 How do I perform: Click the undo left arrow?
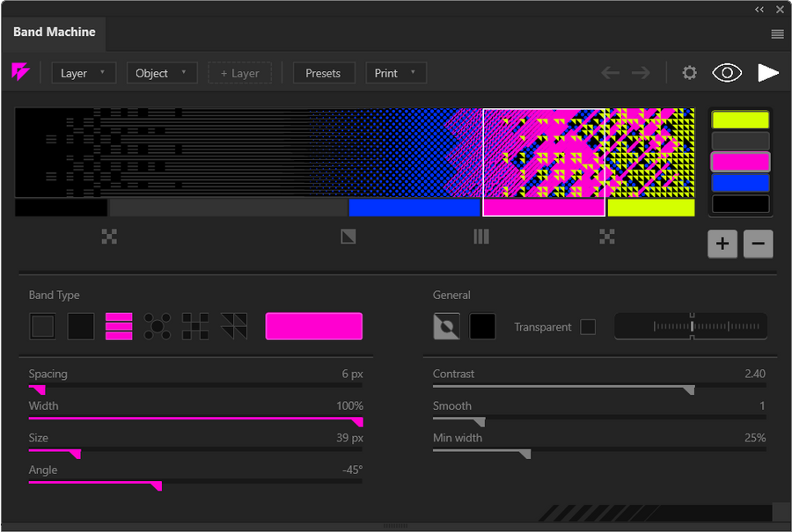click(610, 73)
